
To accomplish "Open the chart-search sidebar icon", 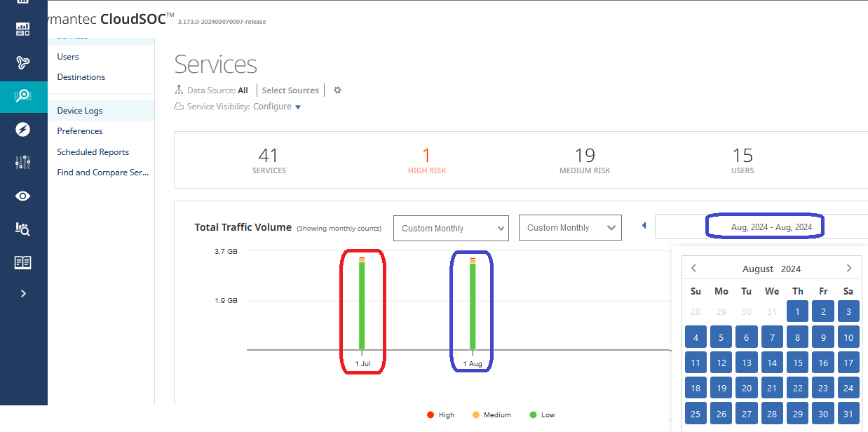I will click(x=23, y=229).
